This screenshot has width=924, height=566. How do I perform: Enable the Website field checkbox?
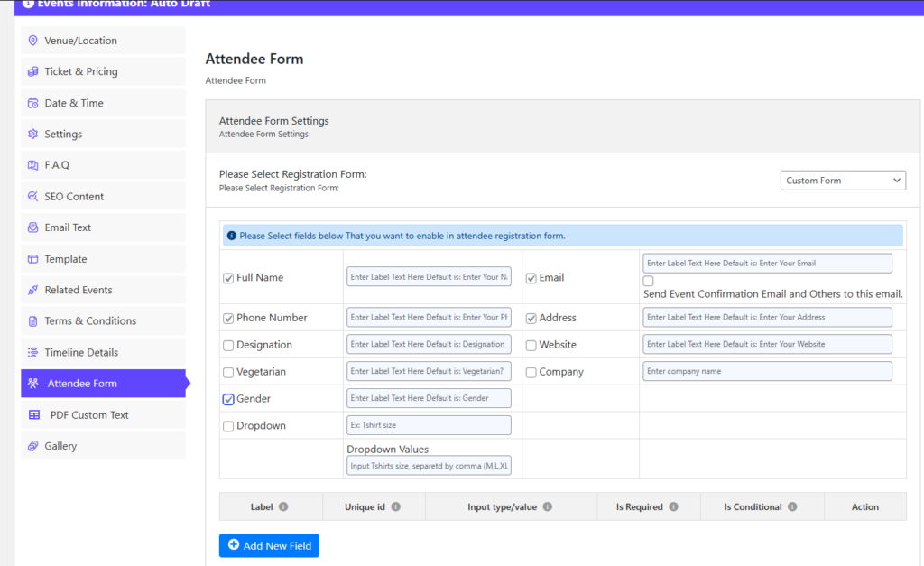531,344
